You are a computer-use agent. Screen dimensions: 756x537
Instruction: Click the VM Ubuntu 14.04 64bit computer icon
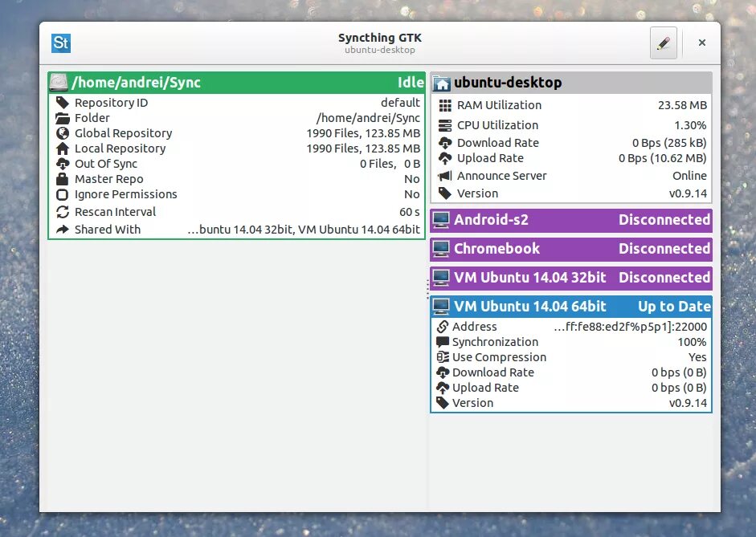(441, 307)
